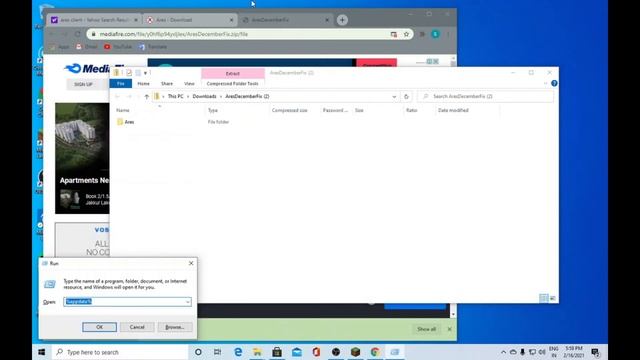Screen dimensions: 640x360
Task: Open the YouTube bookmark
Action: 118,47
